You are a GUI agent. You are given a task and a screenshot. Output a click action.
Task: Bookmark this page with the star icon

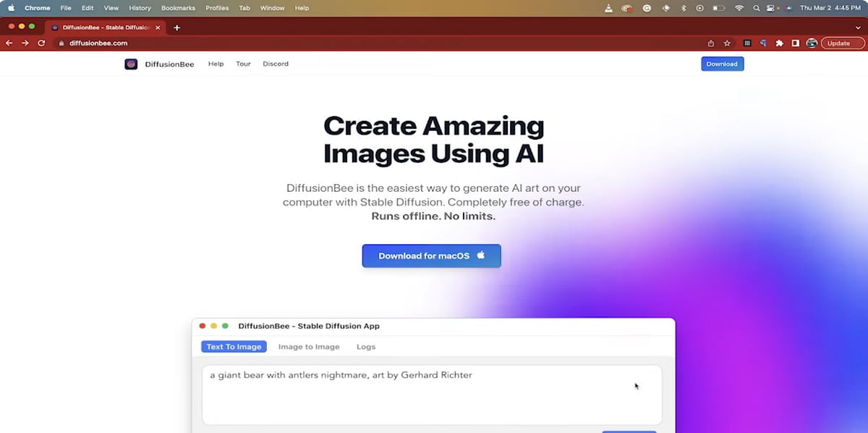pyautogui.click(x=728, y=43)
